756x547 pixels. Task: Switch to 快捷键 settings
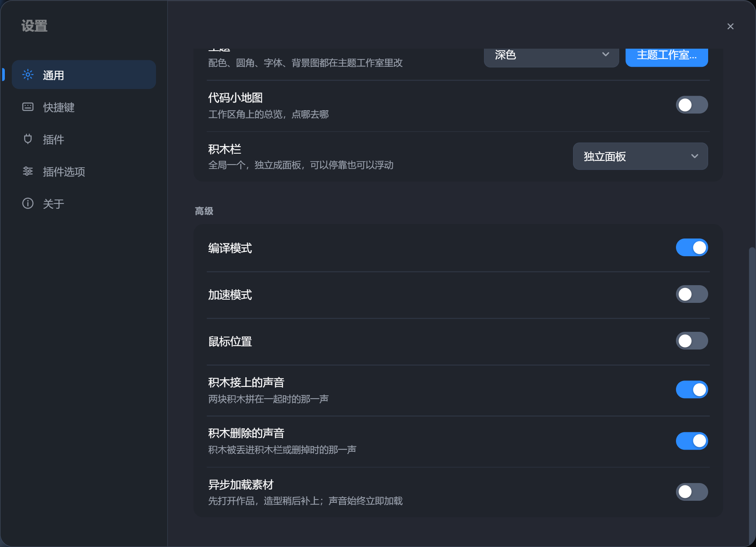[84, 107]
